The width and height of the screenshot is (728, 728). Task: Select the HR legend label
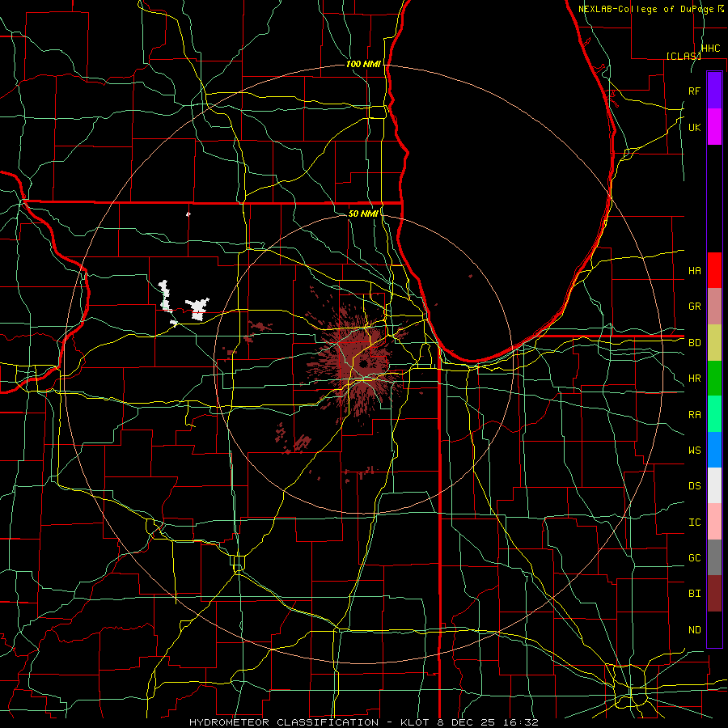click(x=695, y=379)
